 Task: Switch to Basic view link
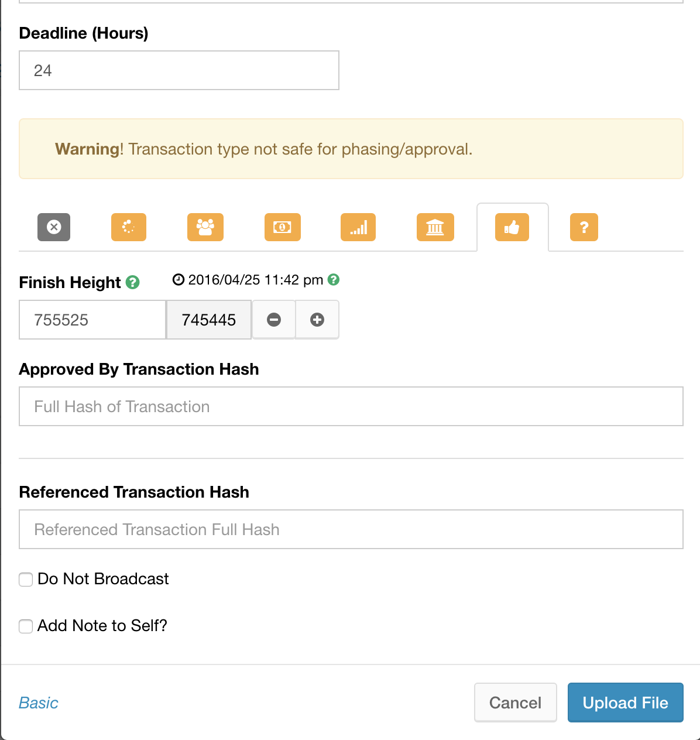[x=39, y=703]
